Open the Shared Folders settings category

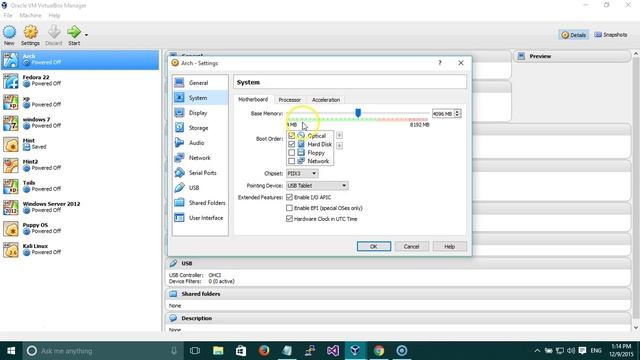200,203
